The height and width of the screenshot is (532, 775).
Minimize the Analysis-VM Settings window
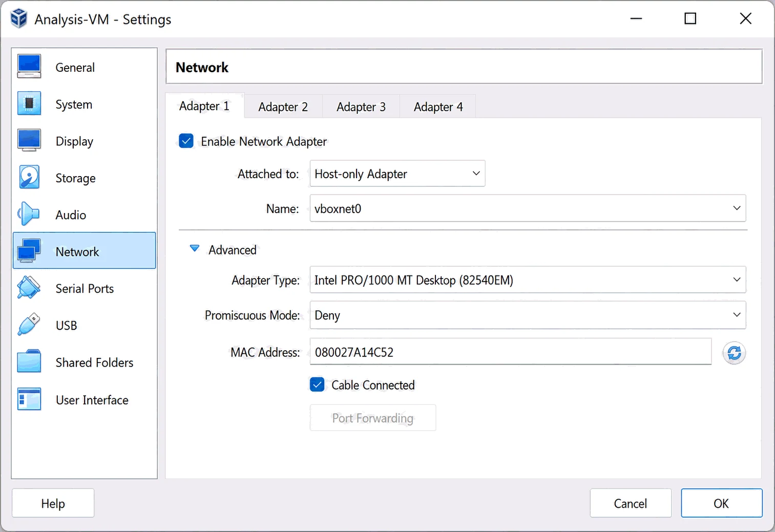[636, 19]
